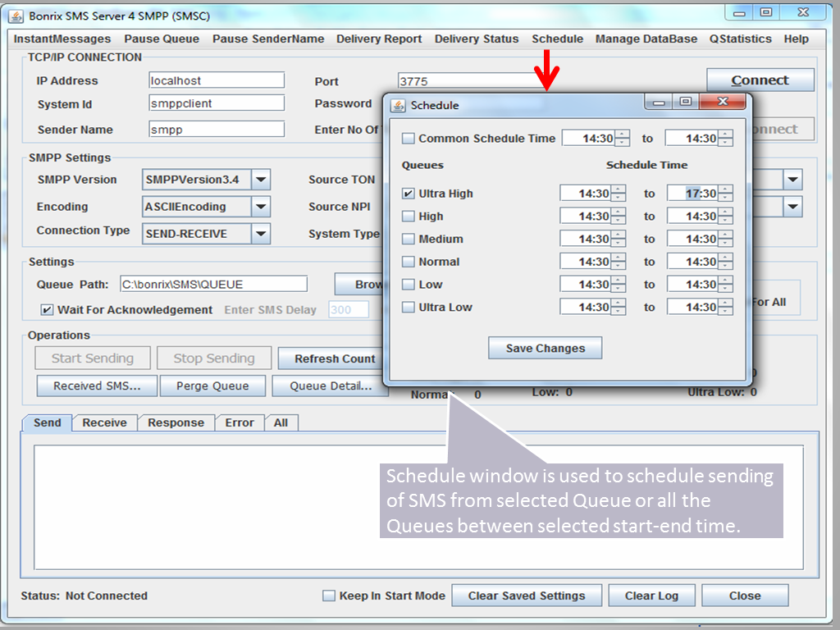Open the Connection Type dropdown
Image resolution: width=840 pixels, height=630 pixels.
click(x=261, y=234)
